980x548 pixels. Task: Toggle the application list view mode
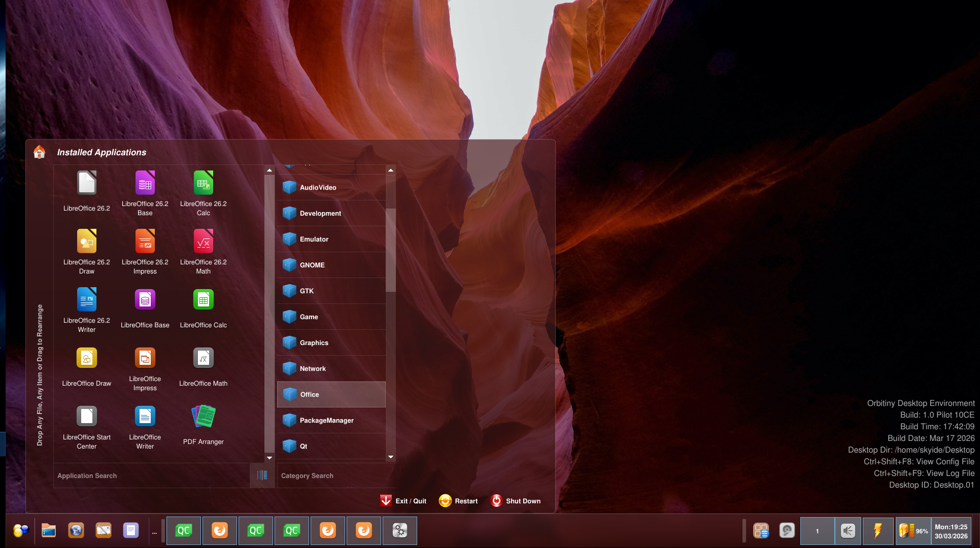tap(262, 475)
